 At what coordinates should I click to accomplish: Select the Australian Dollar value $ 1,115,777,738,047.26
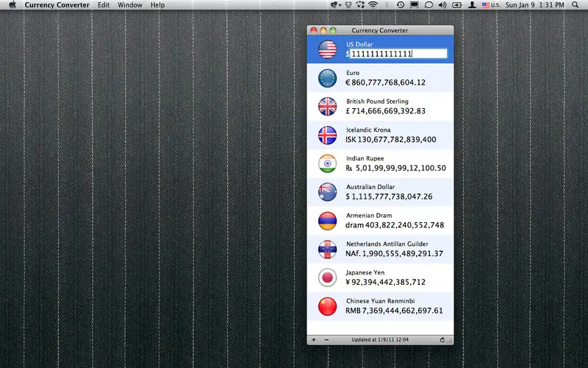389,197
